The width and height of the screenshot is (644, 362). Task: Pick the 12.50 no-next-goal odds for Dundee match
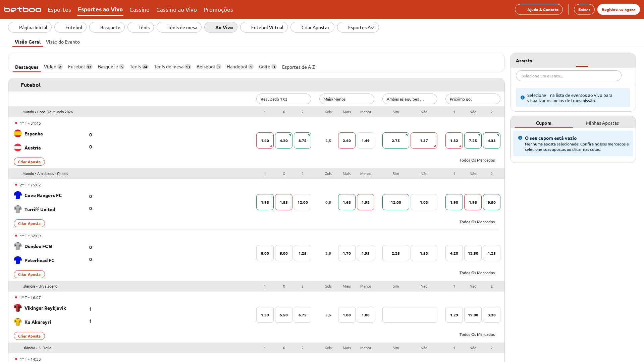473,253
